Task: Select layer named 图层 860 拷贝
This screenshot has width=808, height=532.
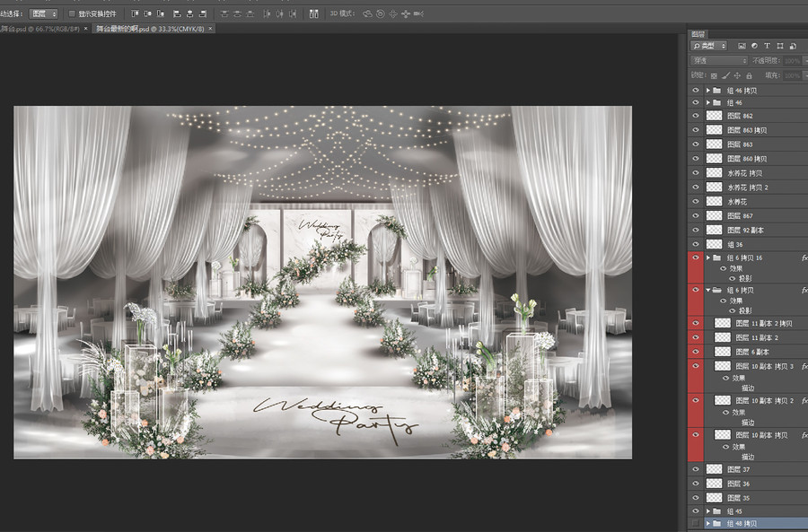Action: click(x=747, y=159)
